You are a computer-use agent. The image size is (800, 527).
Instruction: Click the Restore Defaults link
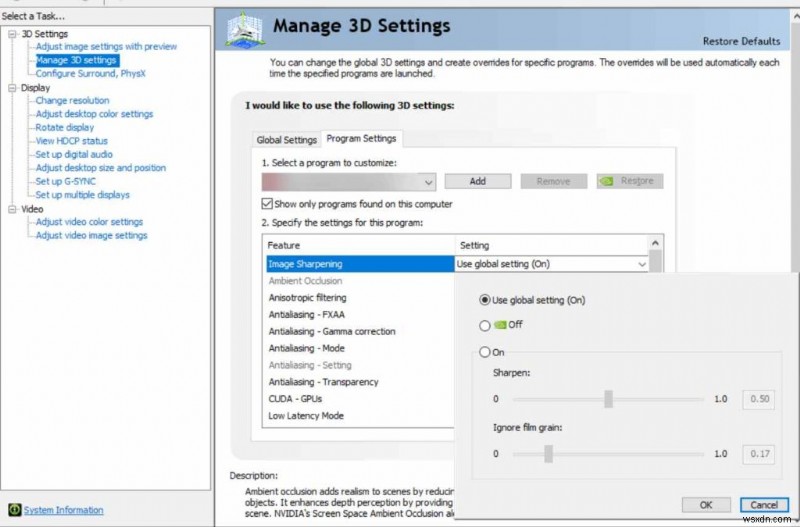click(741, 41)
